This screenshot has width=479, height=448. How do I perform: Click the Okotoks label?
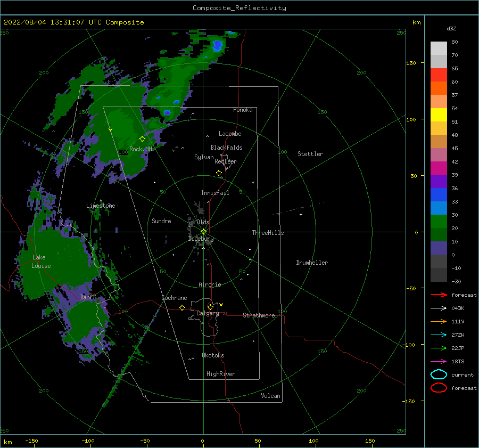[213, 355]
